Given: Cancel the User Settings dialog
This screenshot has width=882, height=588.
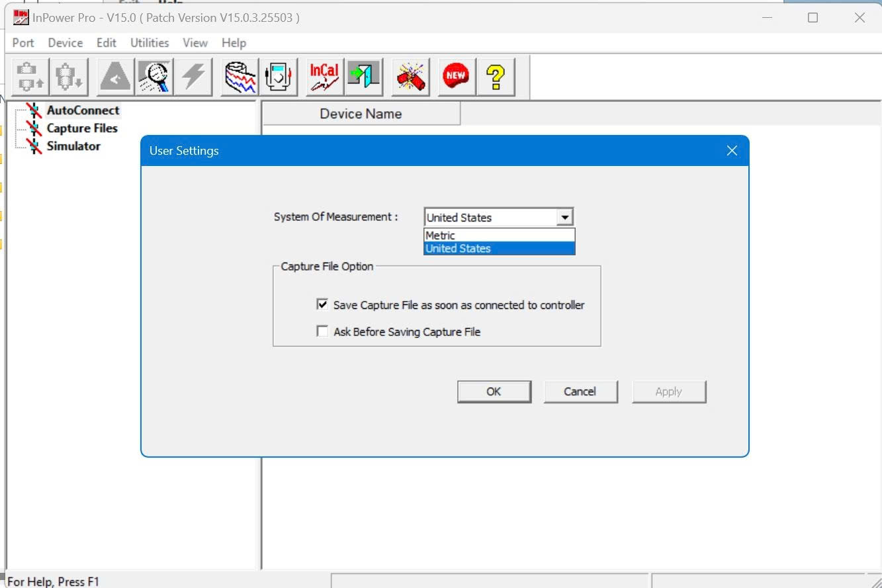Looking at the screenshot, I should [580, 392].
